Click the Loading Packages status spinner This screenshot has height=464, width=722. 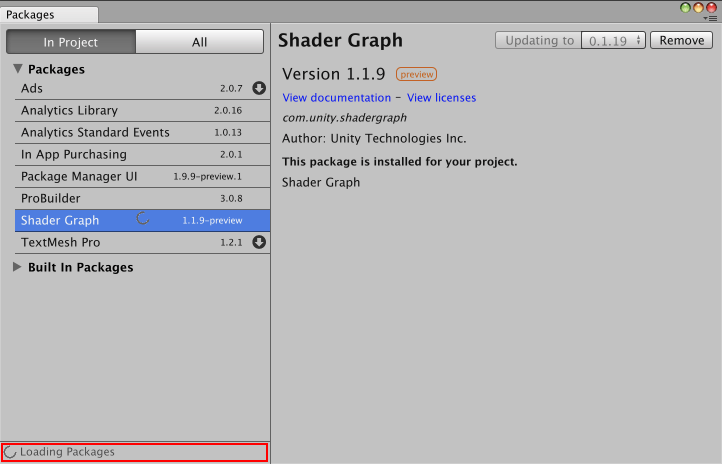click(x=11, y=452)
